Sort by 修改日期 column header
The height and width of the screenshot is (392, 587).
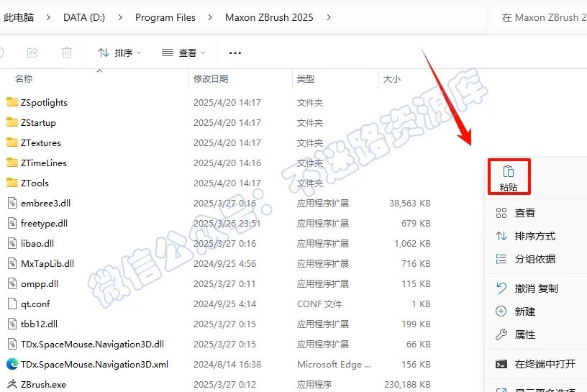211,78
